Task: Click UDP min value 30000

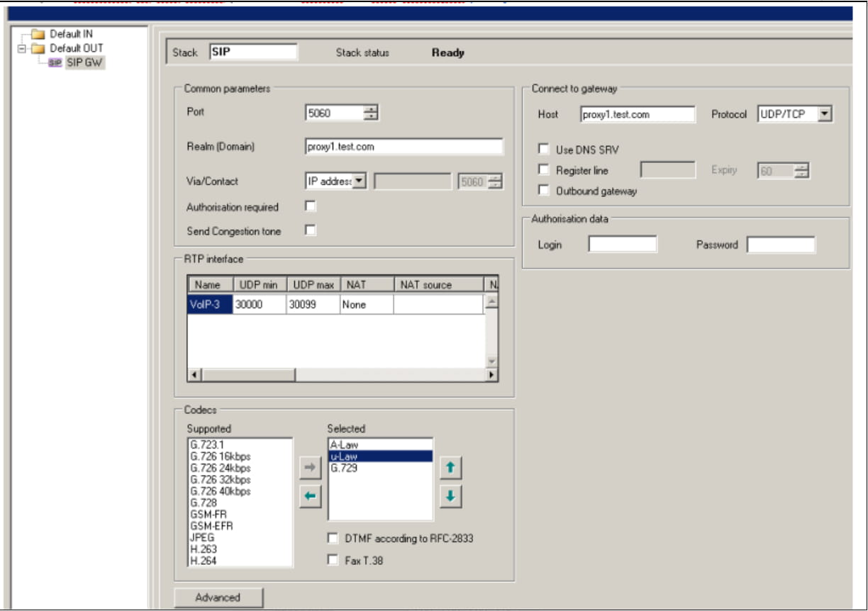Action: pos(260,304)
